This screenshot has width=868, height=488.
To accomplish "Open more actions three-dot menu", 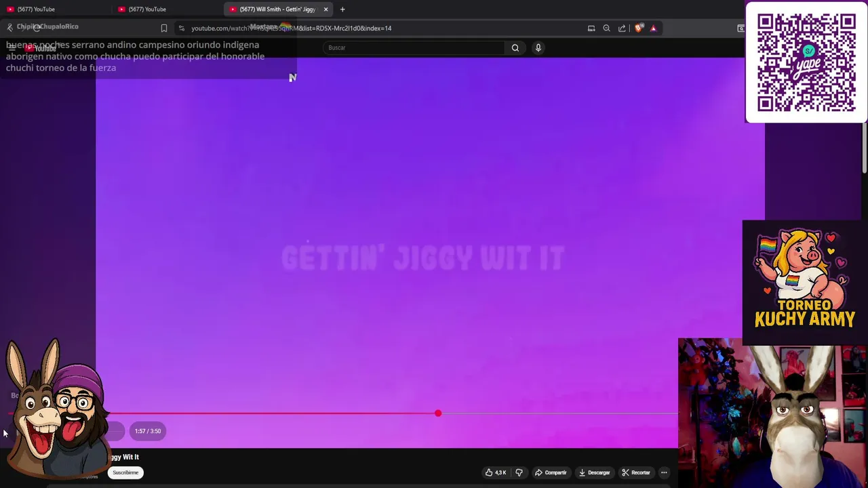I will pos(665,472).
